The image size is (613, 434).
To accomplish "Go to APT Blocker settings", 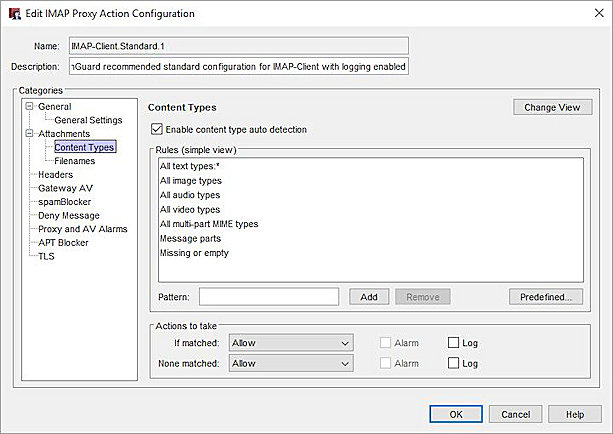I will [63, 242].
